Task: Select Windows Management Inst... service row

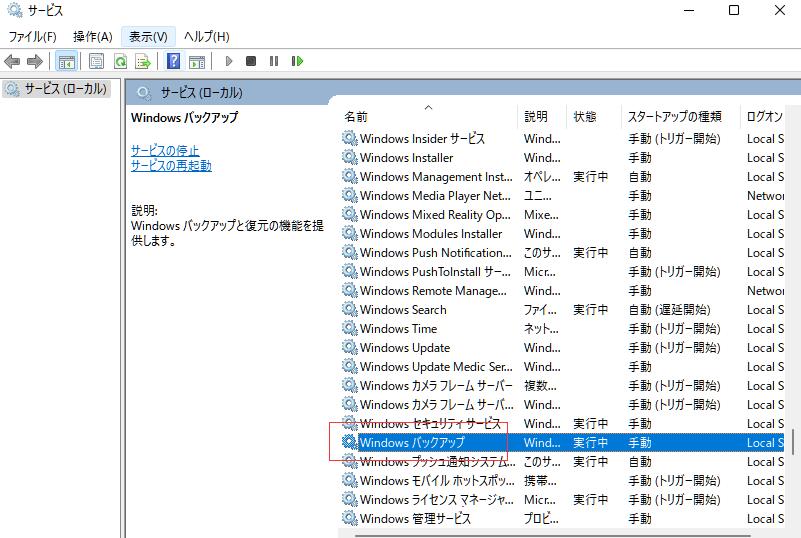Action: (x=562, y=177)
